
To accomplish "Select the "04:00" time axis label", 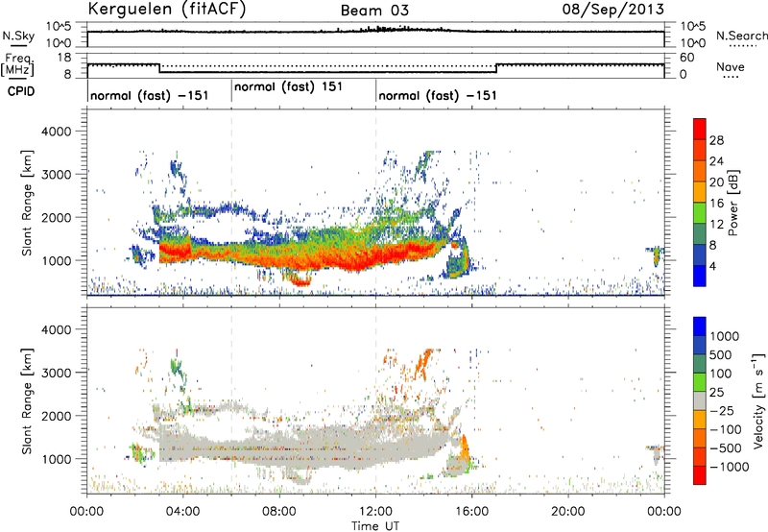I will pos(182,512).
